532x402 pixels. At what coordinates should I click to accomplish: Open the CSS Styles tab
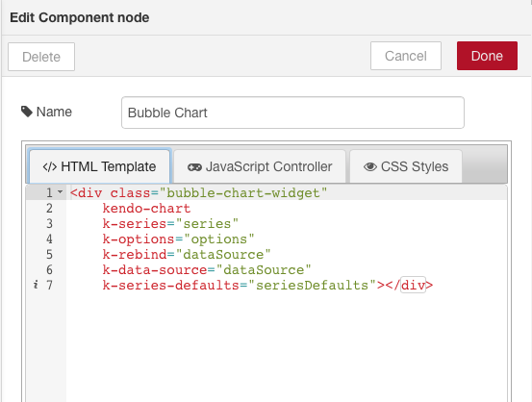click(x=406, y=166)
